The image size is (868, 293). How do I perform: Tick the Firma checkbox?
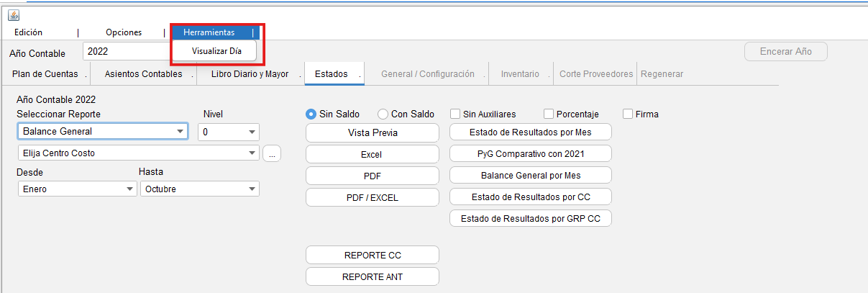point(628,114)
